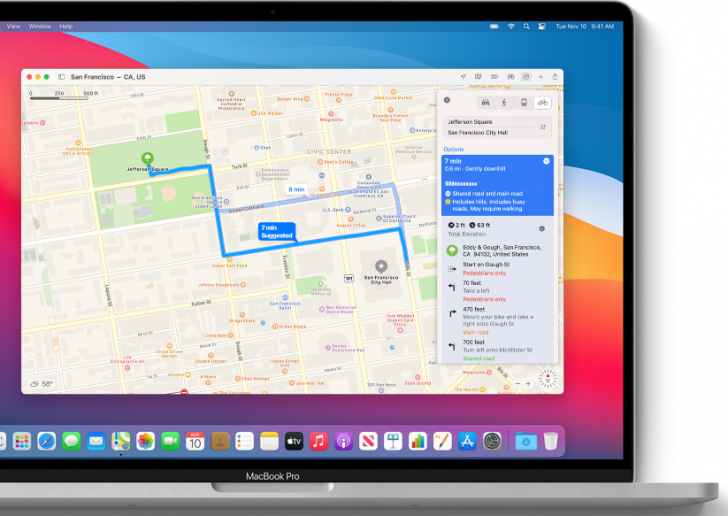Image resolution: width=728 pixels, height=516 pixels.
Task: Open Mail from the Dock
Action: [x=96, y=441]
